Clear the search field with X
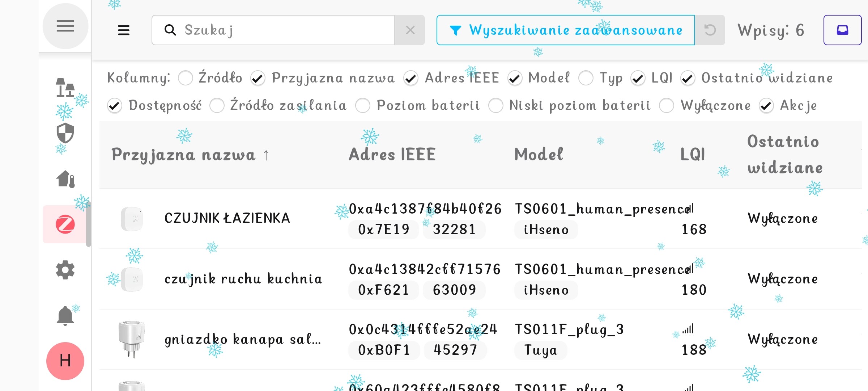The height and width of the screenshot is (391, 868). (x=410, y=30)
